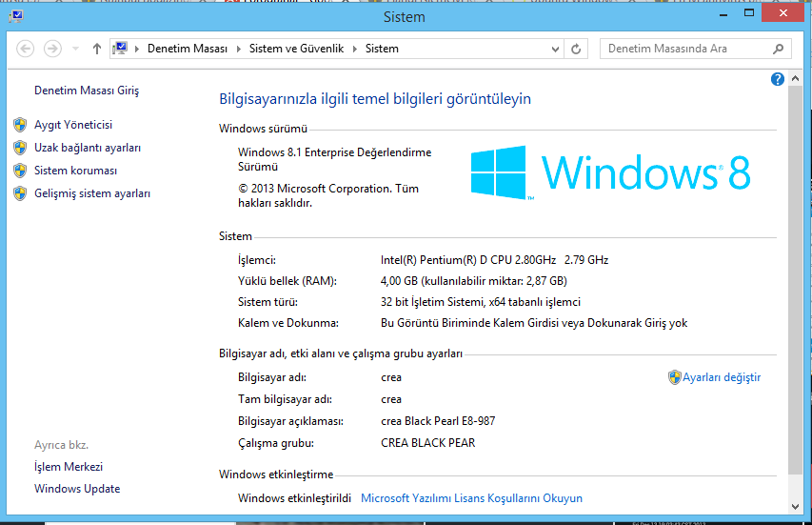
Task: Click the Windows etkinleştirildi status text
Action: pyautogui.click(x=294, y=498)
